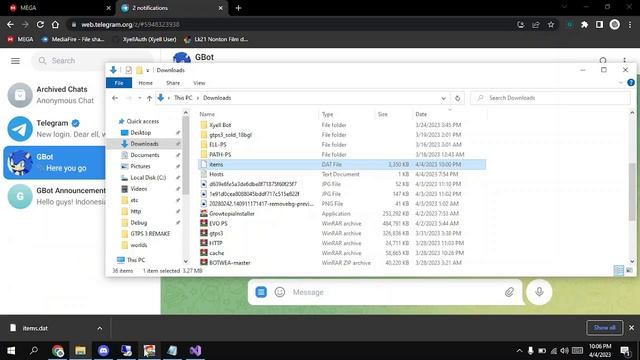Open Chrome three-dot menu
The image size is (640, 360).
point(630,24)
